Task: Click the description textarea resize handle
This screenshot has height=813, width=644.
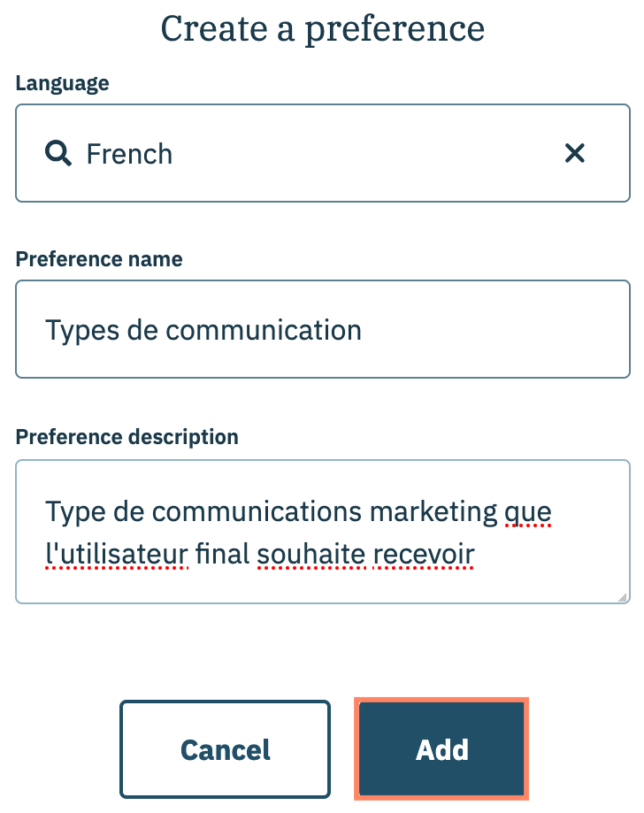Action: (x=623, y=597)
